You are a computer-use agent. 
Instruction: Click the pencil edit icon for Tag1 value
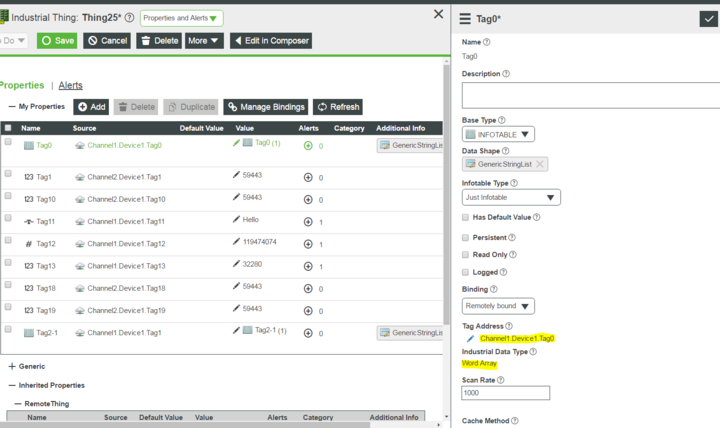pyautogui.click(x=236, y=175)
